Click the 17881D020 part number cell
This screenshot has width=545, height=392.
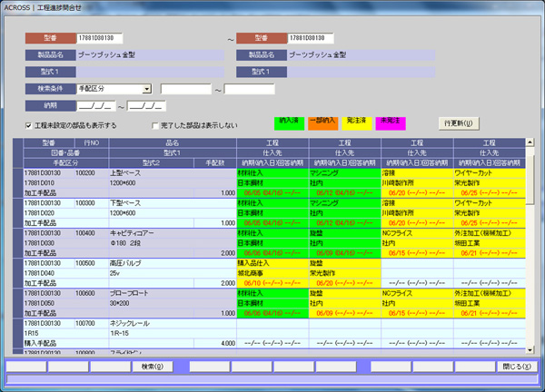click(x=66, y=213)
